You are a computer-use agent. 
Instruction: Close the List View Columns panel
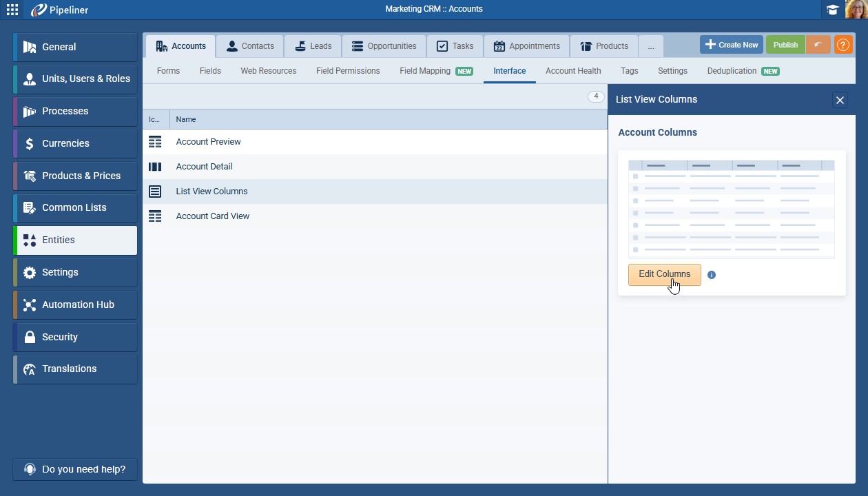click(x=840, y=101)
